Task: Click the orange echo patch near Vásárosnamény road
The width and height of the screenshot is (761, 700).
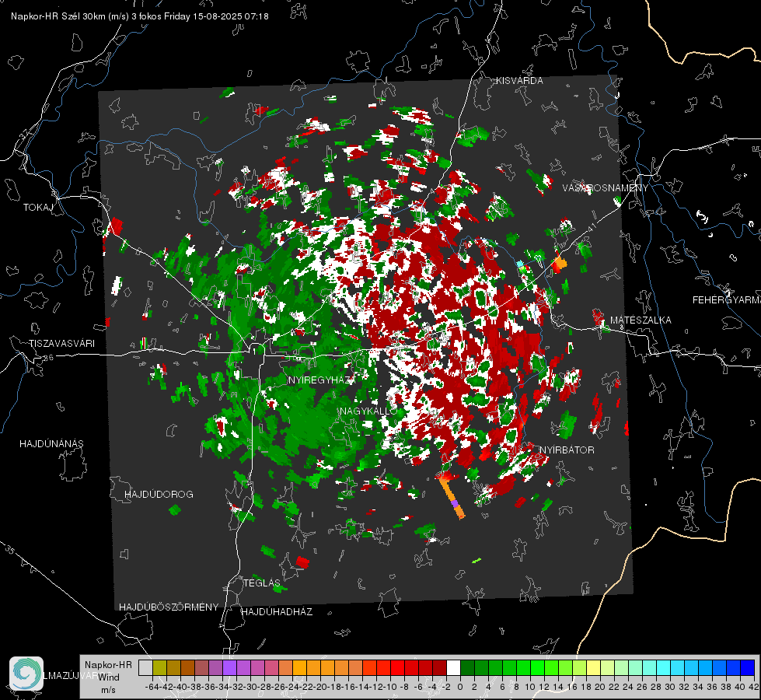Action: [560, 264]
